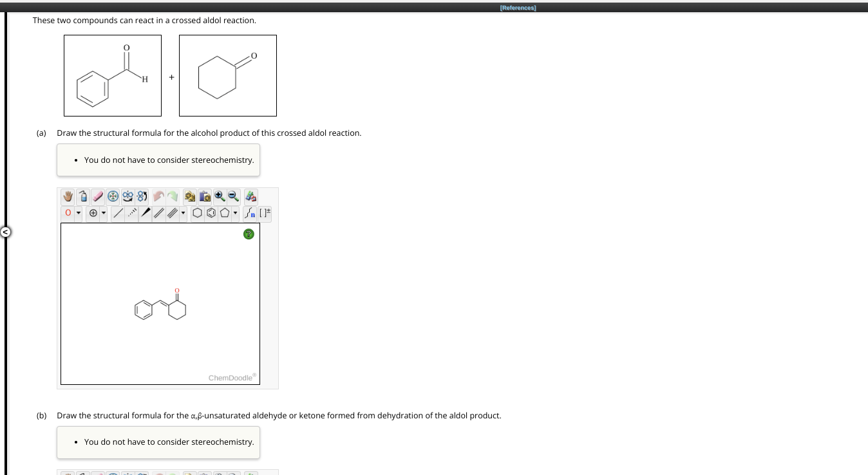Click the Copy icon in the toolbar
868x475 pixels.
tap(189, 196)
